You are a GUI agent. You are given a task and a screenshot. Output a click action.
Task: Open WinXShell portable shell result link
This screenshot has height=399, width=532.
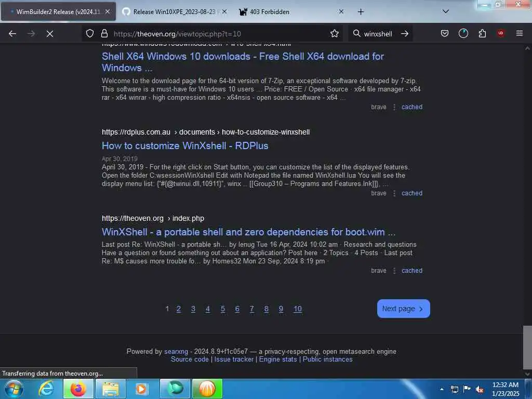248,232
